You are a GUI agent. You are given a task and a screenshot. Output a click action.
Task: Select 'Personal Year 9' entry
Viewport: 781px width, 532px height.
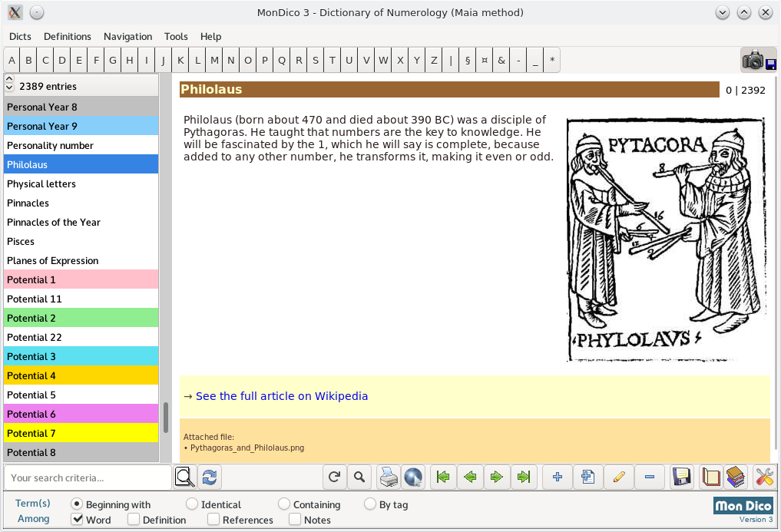81,126
